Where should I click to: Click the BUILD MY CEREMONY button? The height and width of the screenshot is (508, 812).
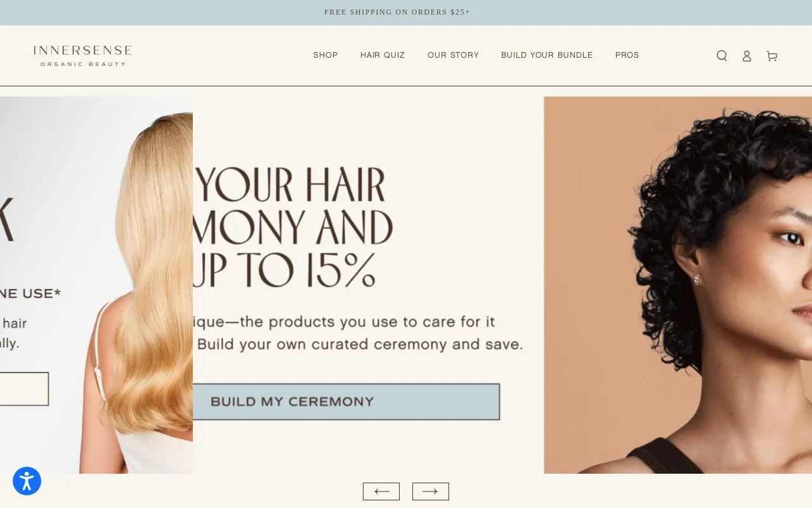346,402
